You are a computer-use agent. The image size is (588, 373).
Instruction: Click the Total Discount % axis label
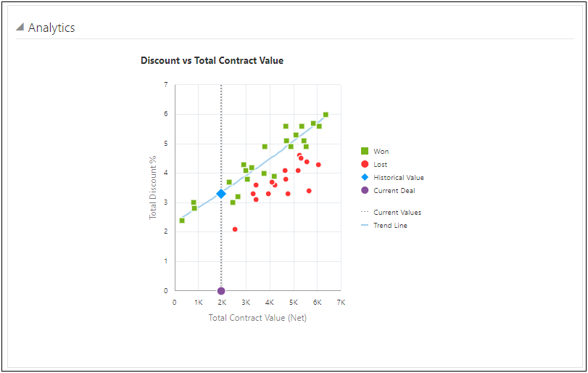[x=153, y=188]
